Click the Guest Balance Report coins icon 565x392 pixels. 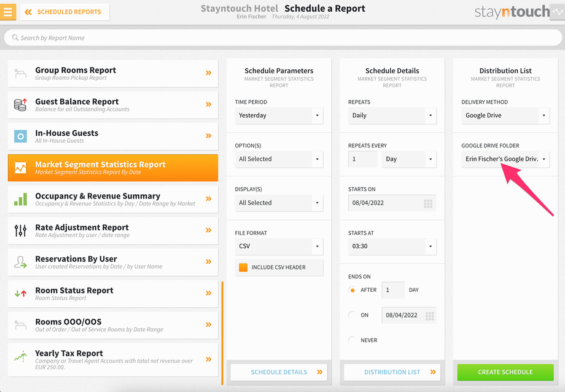pyautogui.click(x=20, y=104)
